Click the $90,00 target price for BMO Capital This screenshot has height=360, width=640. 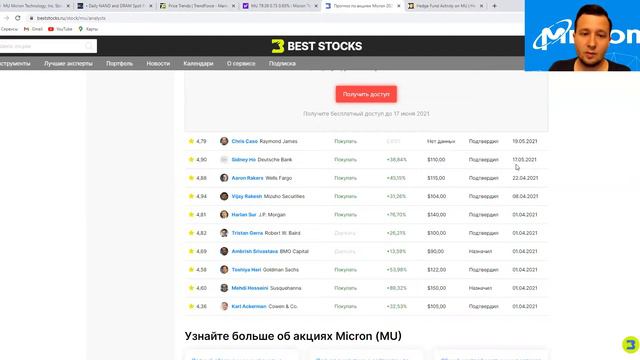[x=435, y=251]
